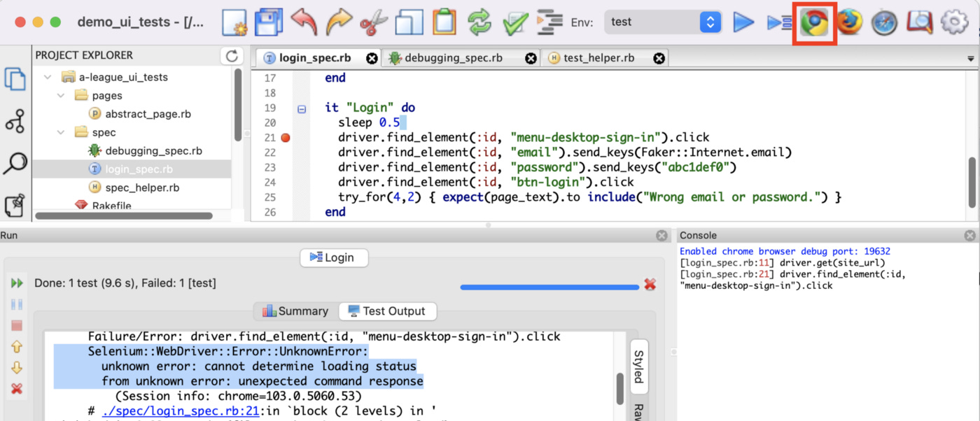Open debugging_spec.rb in the project tree
980x421 pixels.
click(x=153, y=150)
